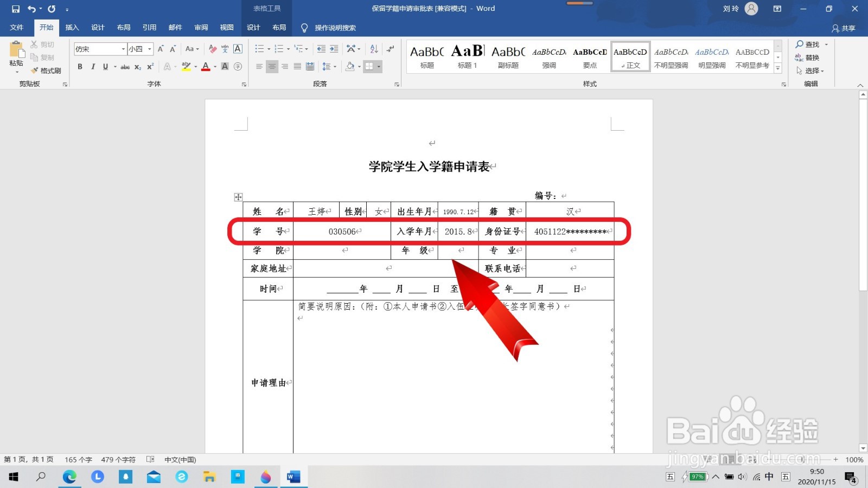Toggle Center alignment

point(272,67)
